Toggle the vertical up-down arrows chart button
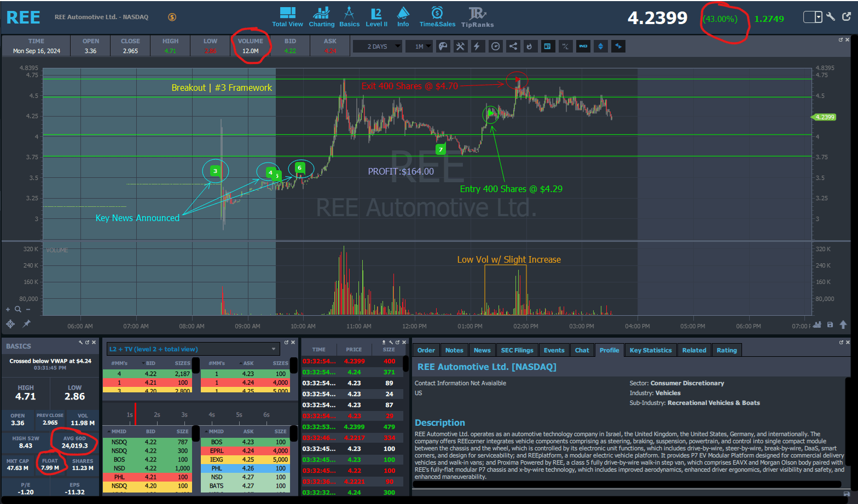858x504 pixels. 601,47
